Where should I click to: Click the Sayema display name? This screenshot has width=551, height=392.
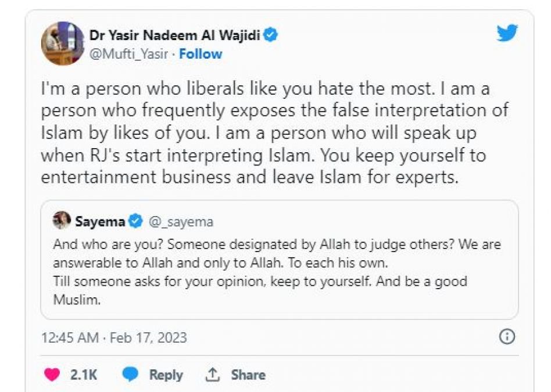pos(101,221)
